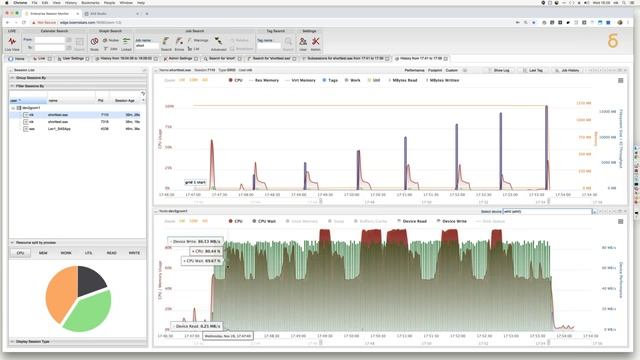The image size is (640, 360).
Task: Collapse the lower node chart panel
Action: (x=156, y=211)
